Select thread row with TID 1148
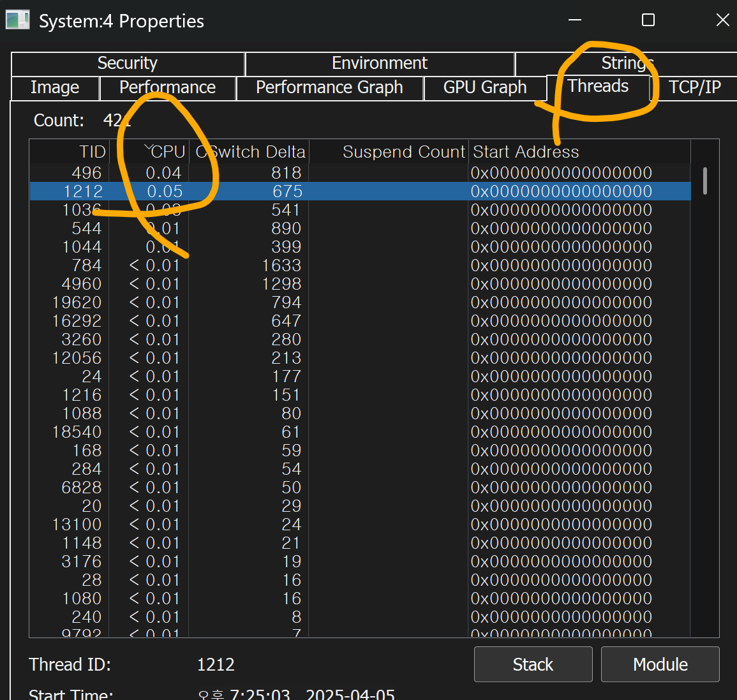Image resolution: width=737 pixels, height=700 pixels. point(360,543)
